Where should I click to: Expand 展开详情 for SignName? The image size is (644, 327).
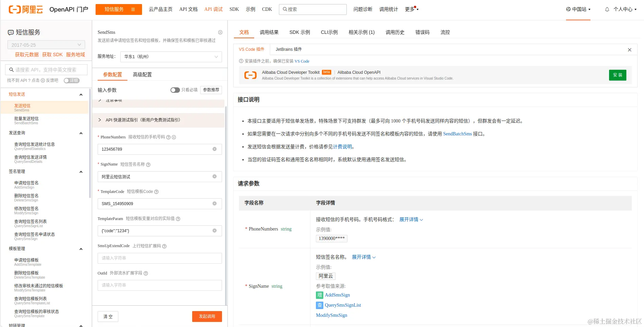click(364, 257)
